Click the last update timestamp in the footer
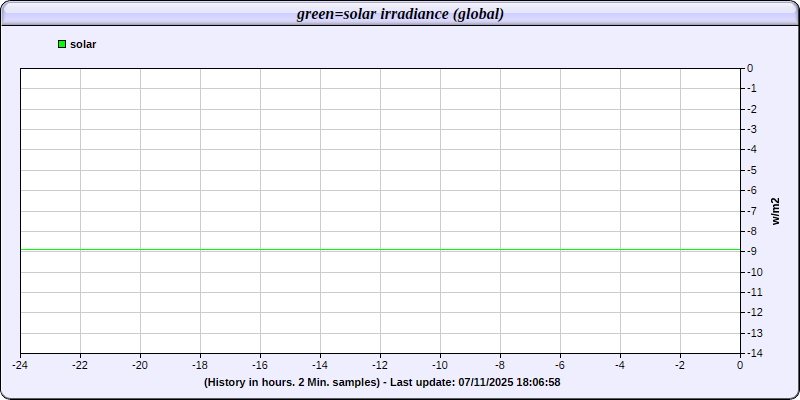This screenshot has height=400, width=800. click(x=509, y=382)
